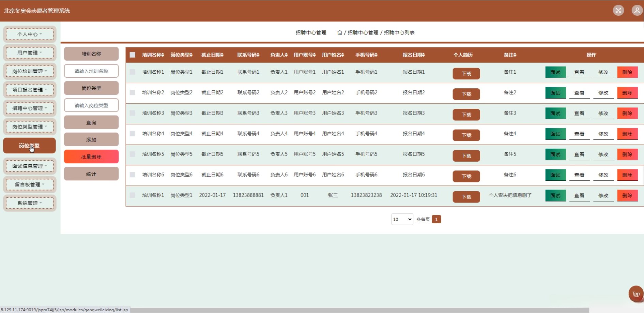The height and width of the screenshot is (313, 644).
Task: Check the select-all checkbox in table header
Action: 133,55
